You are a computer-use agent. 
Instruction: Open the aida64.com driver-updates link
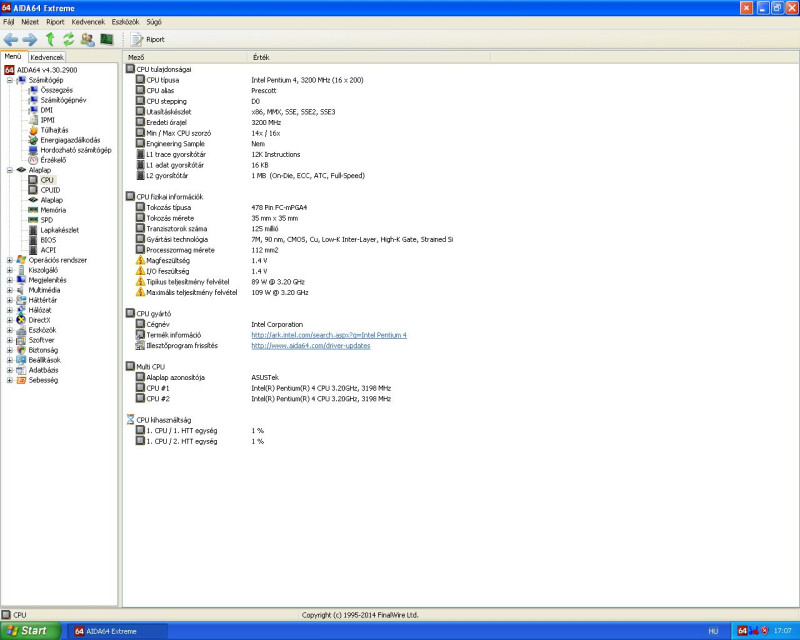(x=311, y=346)
